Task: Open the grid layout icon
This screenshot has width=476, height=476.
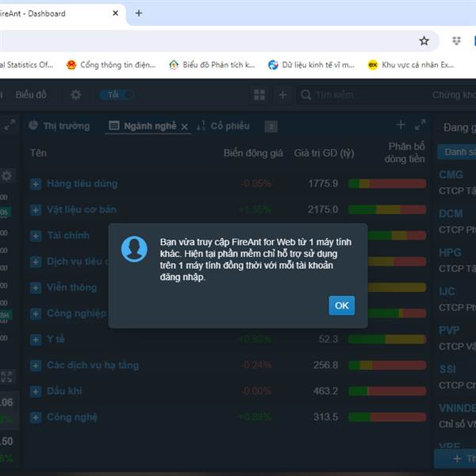Action: pyautogui.click(x=259, y=95)
